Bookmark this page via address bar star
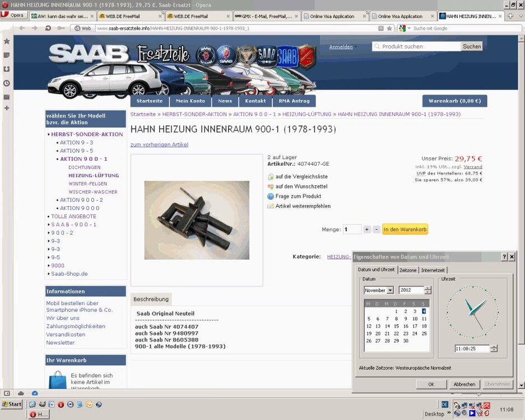 pos(389,29)
